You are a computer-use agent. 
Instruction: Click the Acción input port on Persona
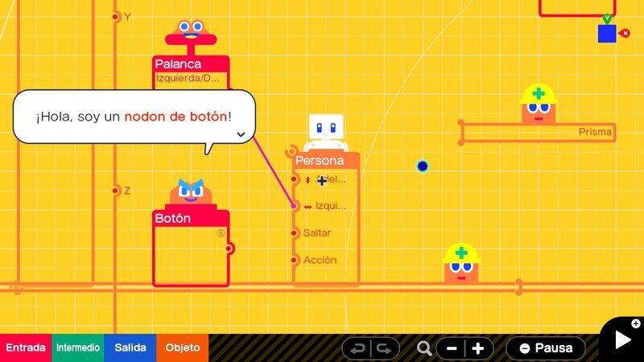(295, 260)
